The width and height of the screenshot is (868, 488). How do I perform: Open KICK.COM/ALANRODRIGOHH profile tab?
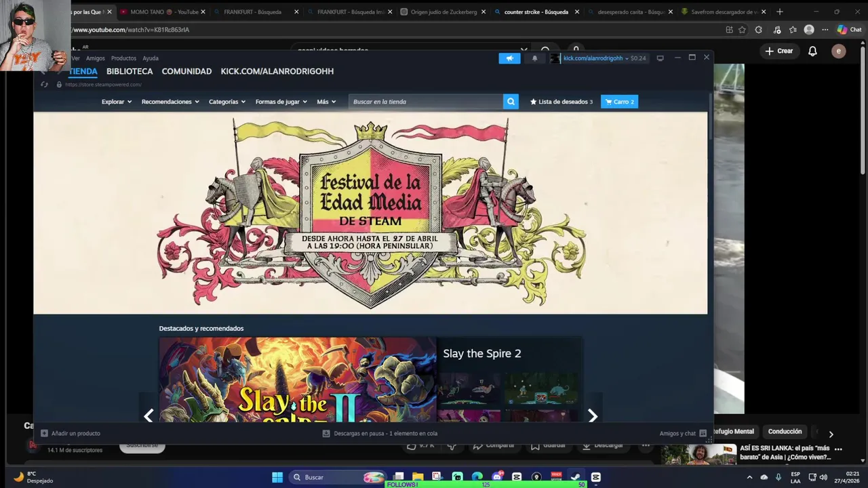tap(277, 71)
